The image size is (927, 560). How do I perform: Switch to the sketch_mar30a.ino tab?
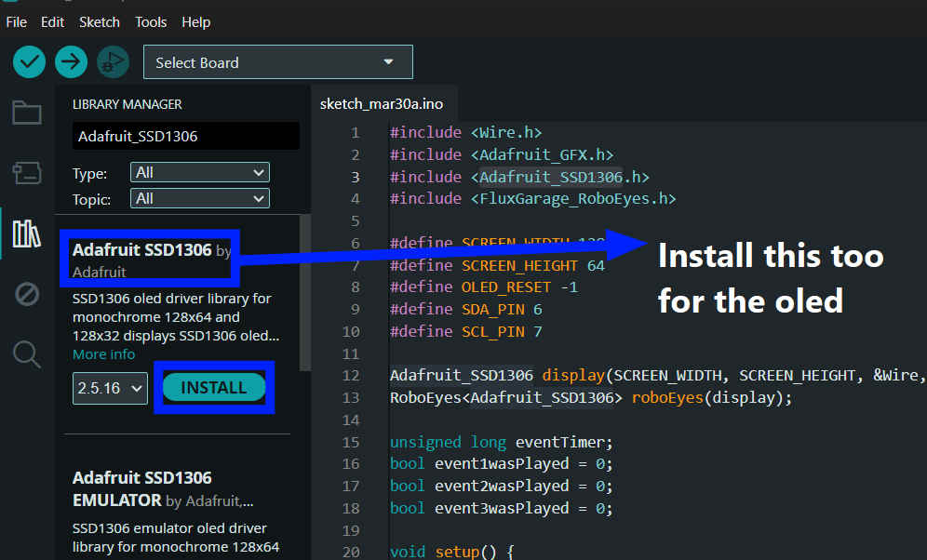click(382, 104)
